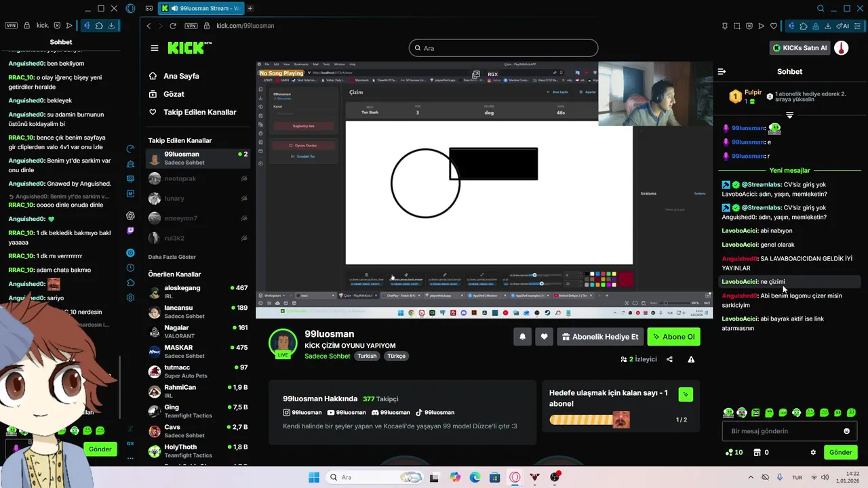The height and width of the screenshot is (488, 868).
Task: Click the heart follow button
Action: pos(544,337)
